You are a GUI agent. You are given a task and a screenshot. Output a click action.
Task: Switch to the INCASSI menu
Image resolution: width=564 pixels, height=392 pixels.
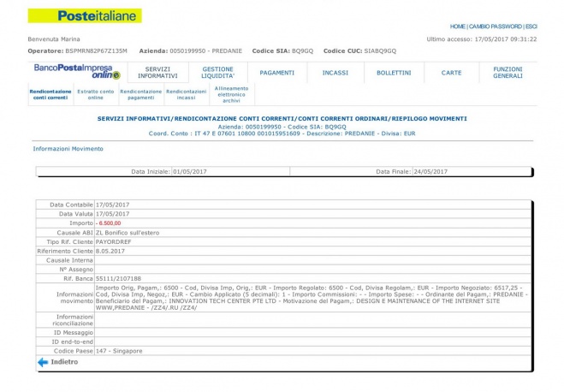coord(335,73)
